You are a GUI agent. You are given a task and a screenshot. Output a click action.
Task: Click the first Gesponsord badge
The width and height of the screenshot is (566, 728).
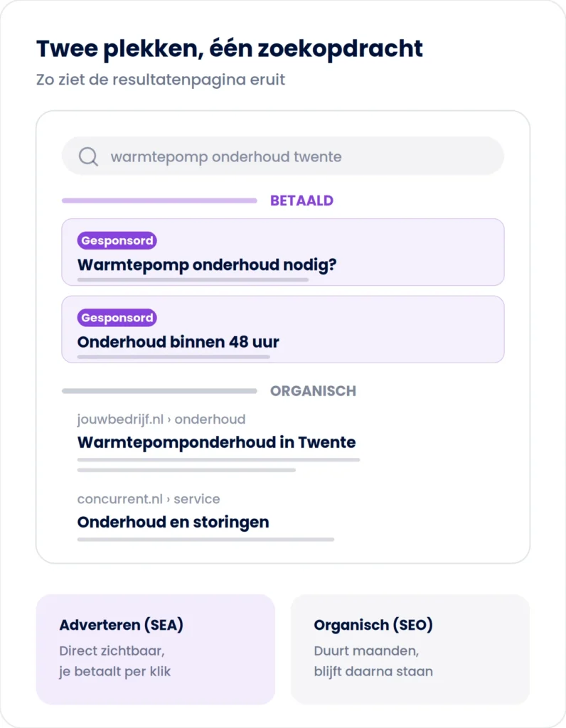[117, 240]
